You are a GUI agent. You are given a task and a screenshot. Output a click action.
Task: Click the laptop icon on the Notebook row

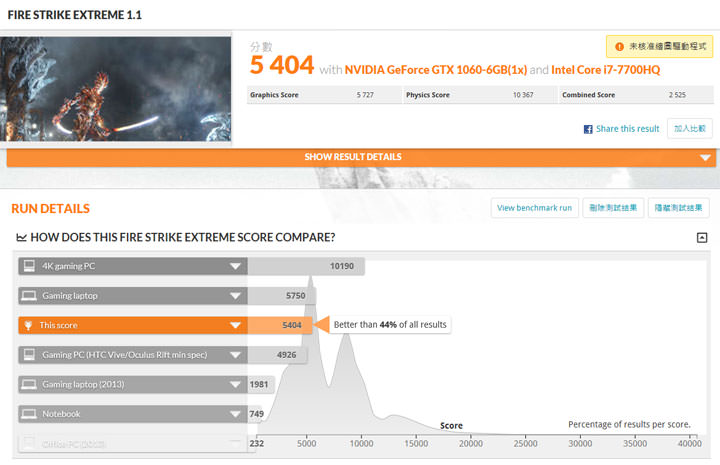point(29,414)
